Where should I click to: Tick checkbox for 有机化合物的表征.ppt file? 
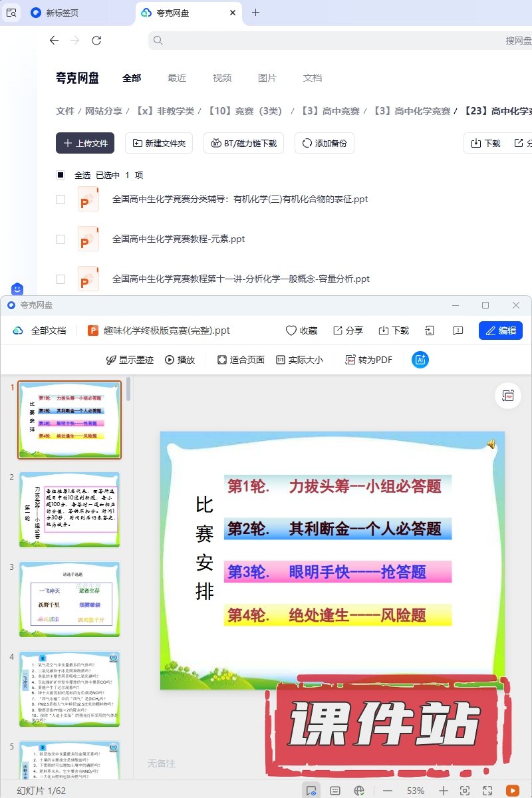pyautogui.click(x=61, y=199)
